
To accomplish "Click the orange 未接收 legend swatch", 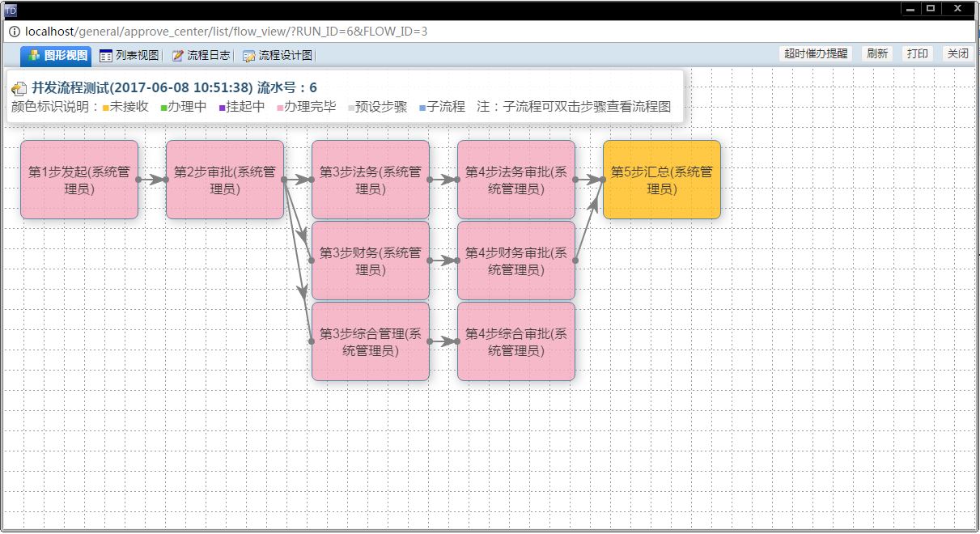I will coord(106,108).
